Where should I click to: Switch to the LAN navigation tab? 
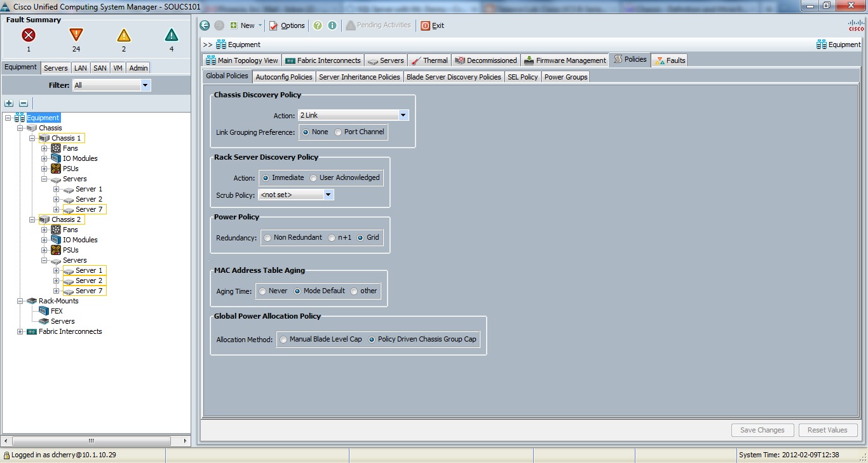80,68
